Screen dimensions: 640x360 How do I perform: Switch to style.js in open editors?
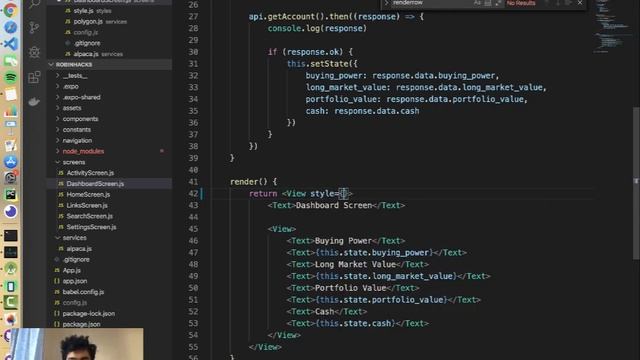(110, 11)
